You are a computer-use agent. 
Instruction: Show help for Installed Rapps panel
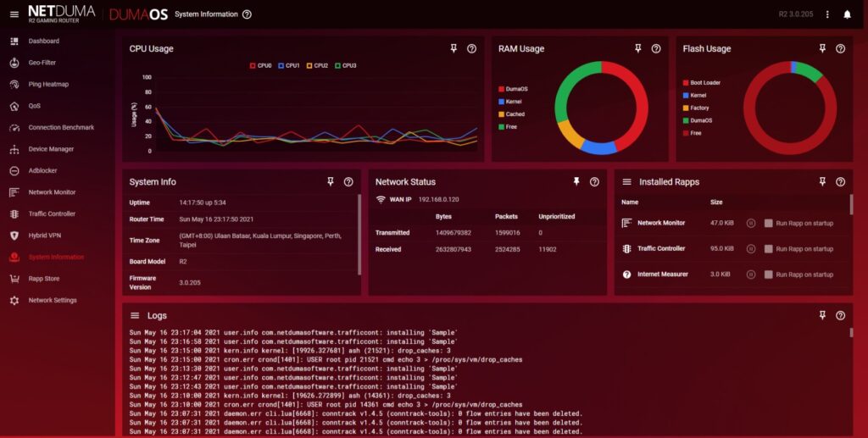point(840,181)
